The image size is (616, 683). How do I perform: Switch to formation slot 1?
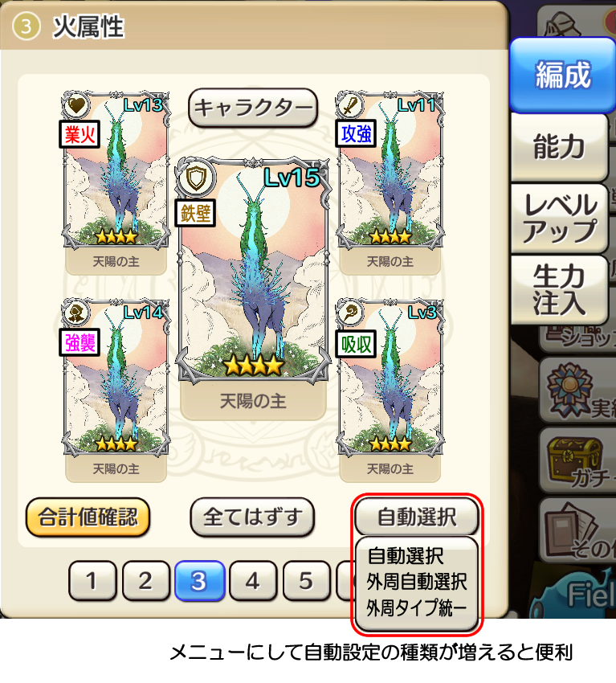[x=92, y=581]
